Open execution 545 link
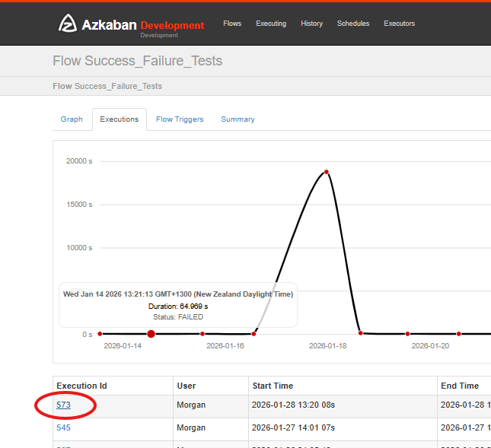Image resolution: width=491 pixels, height=448 pixels. [x=63, y=427]
